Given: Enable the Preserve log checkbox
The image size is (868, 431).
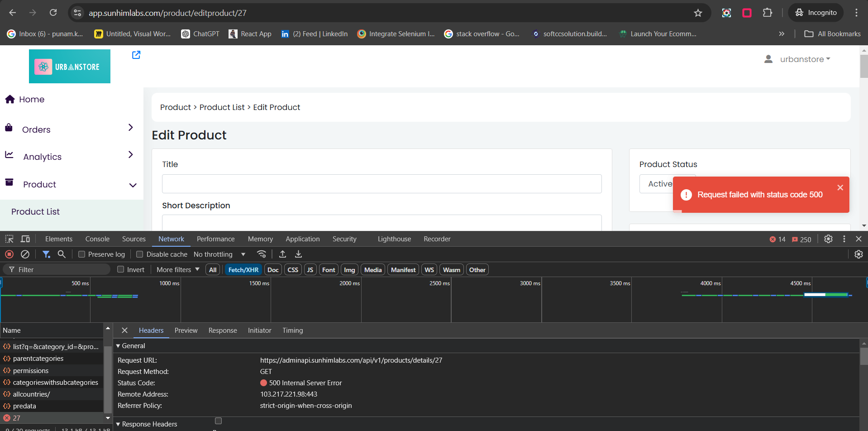Looking at the screenshot, I should pyautogui.click(x=82, y=254).
